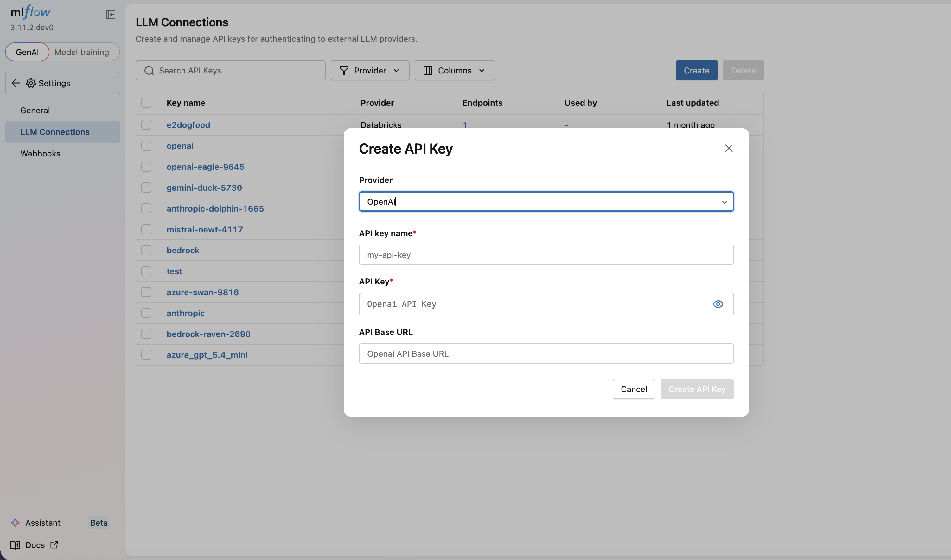Image resolution: width=951 pixels, height=560 pixels.
Task: Click the Beta badge next to Assistant
Action: 99,523
